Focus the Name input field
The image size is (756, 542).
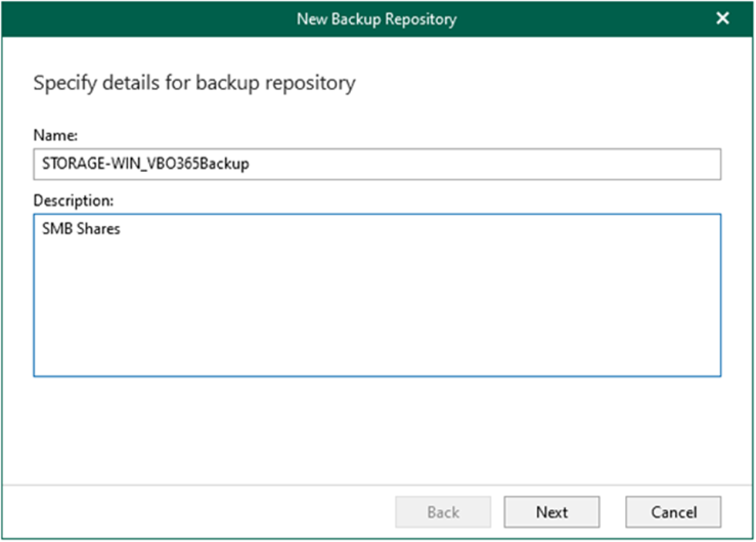[376, 164]
